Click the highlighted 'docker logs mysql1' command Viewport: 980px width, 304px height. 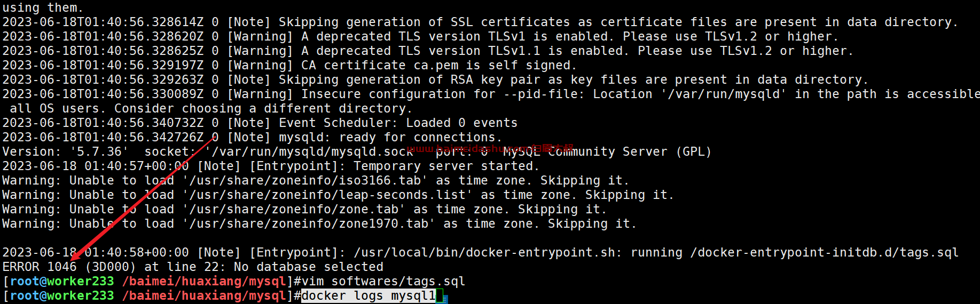coord(369,296)
